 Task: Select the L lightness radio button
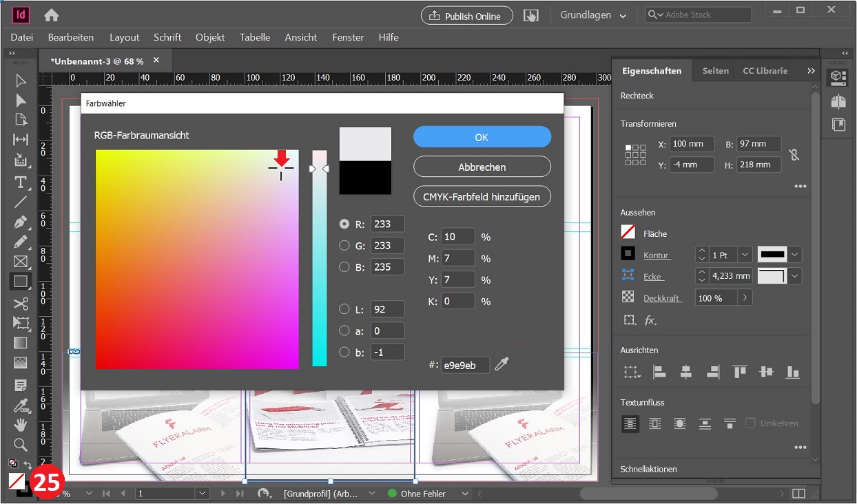coord(344,309)
